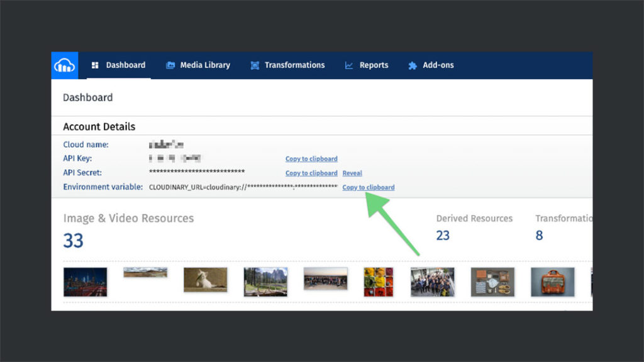
Task: Select the blurred API Key value
Action: (x=175, y=158)
